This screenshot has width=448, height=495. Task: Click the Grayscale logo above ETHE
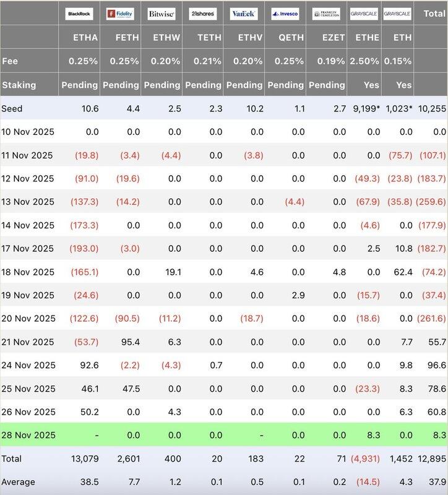364,13
